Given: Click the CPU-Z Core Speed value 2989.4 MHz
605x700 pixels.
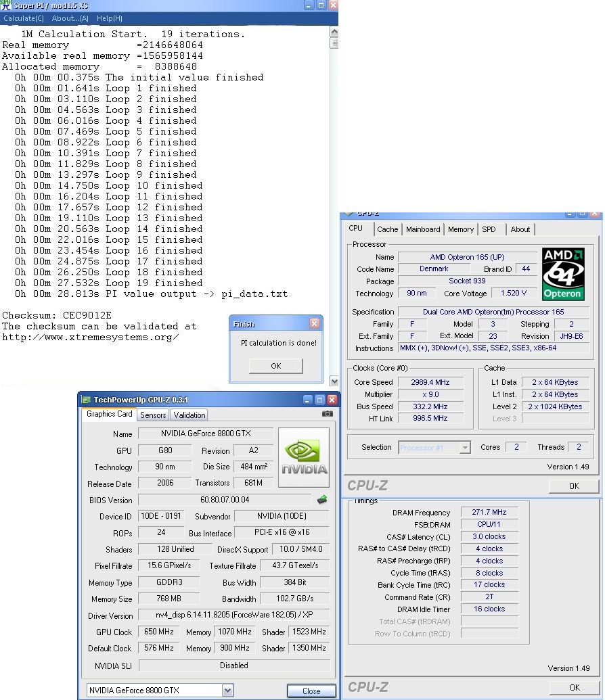Looking at the screenshot, I should click(x=430, y=382).
